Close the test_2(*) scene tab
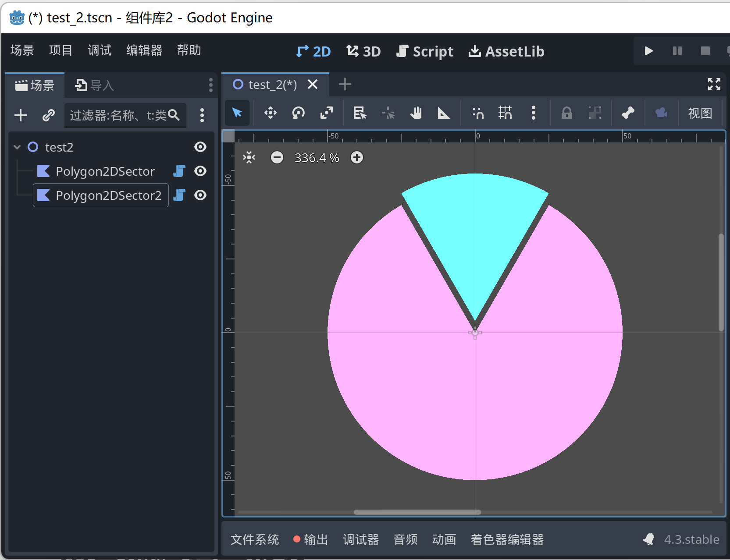 (x=313, y=84)
